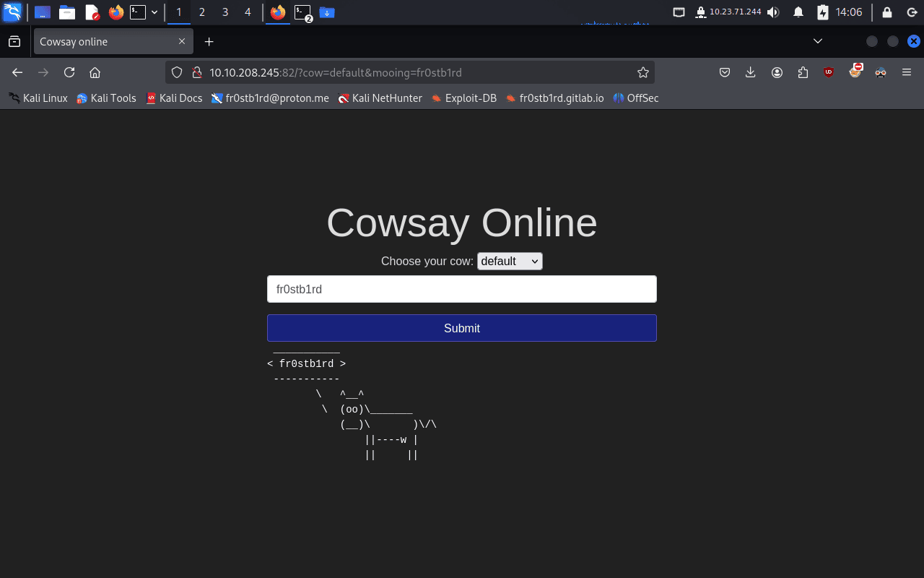Viewport: 924px width, 578px height.
Task: Open the Firefox account icon
Action: 777,72
